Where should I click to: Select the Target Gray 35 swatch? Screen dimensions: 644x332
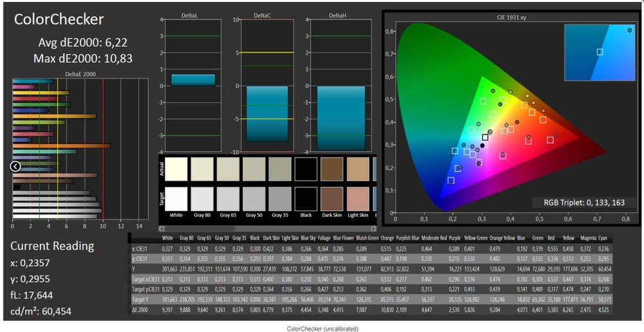(280, 199)
